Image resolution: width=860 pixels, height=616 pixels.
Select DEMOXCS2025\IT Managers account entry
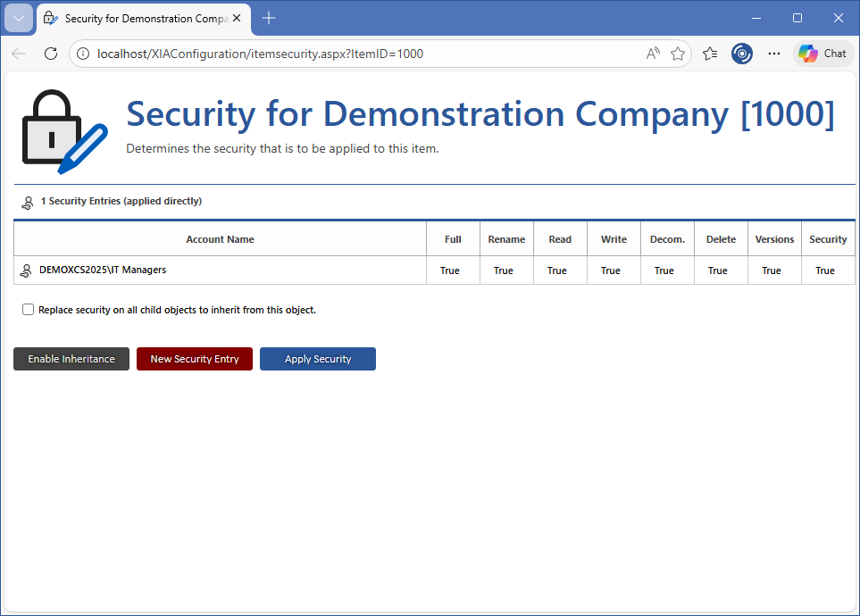pos(103,270)
